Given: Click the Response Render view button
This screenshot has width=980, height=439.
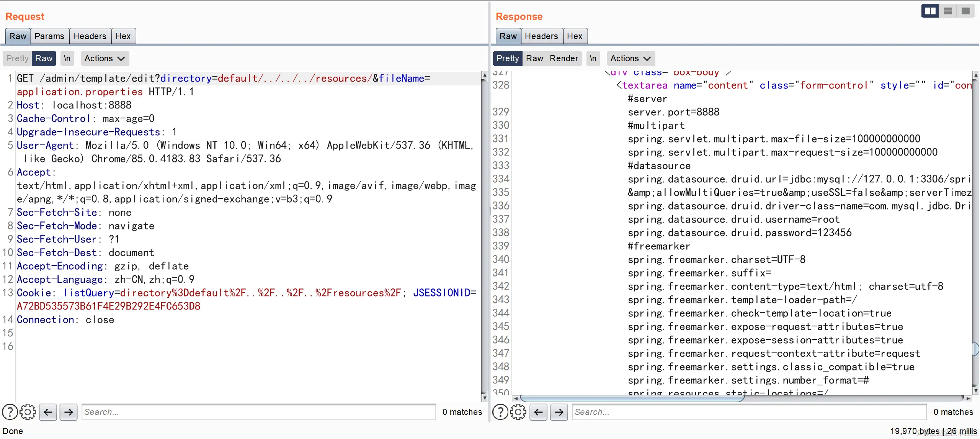Looking at the screenshot, I should (563, 58).
